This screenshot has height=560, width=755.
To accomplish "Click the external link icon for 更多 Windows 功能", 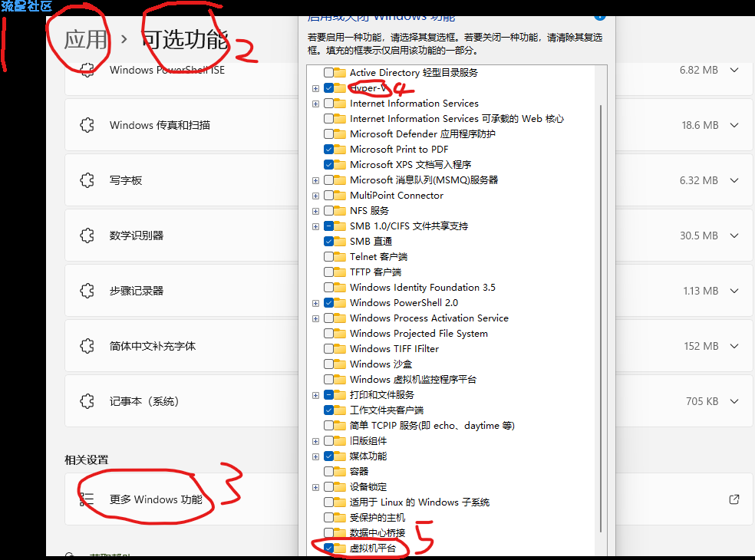I will 734,499.
